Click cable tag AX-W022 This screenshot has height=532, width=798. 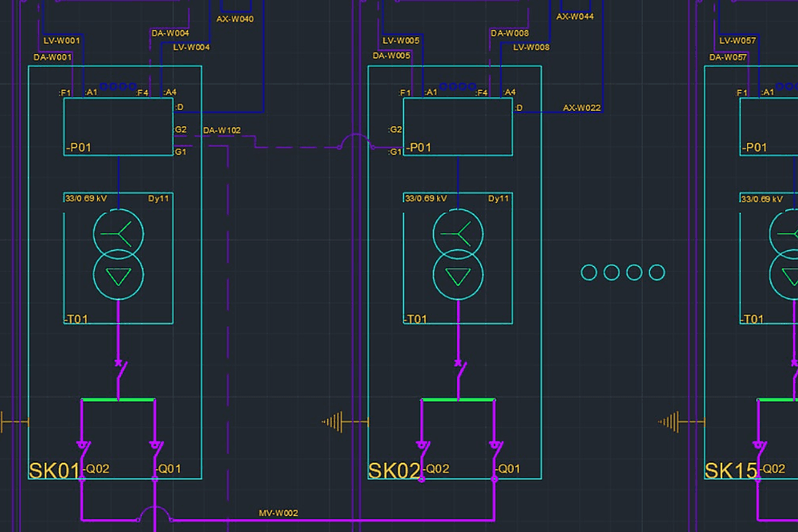[581, 108]
